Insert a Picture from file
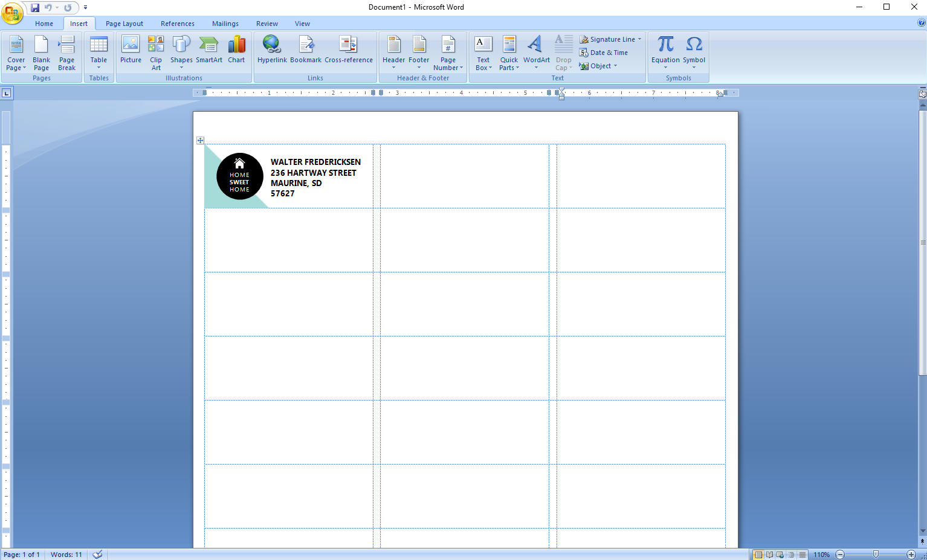Screen dimensions: 927x560 point(131,51)
